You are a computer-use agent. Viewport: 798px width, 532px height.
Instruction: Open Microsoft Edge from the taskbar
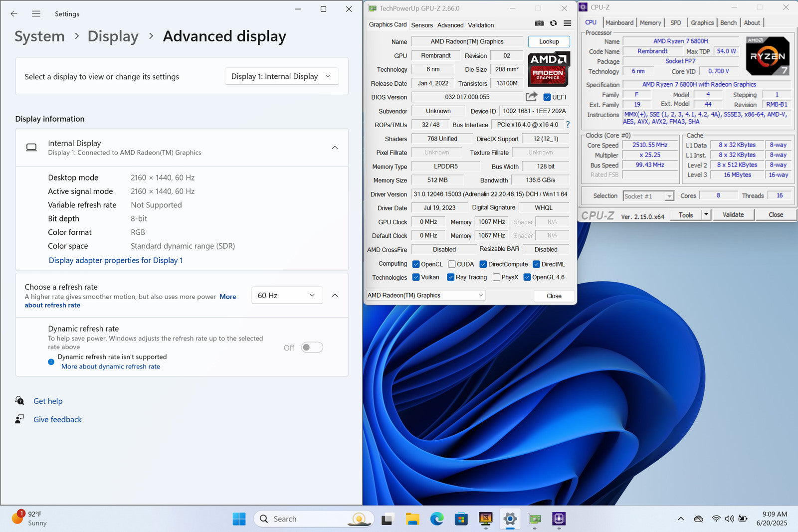point(437,519)
